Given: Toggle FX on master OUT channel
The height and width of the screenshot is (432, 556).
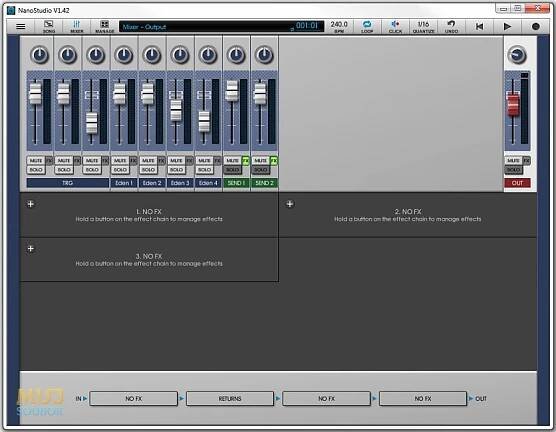Looking at the screenshot, I should click(527, 161).
